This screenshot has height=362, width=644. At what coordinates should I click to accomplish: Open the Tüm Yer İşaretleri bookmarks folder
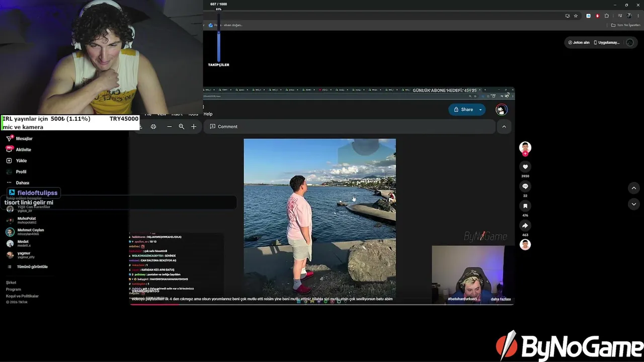pos(625,25)
